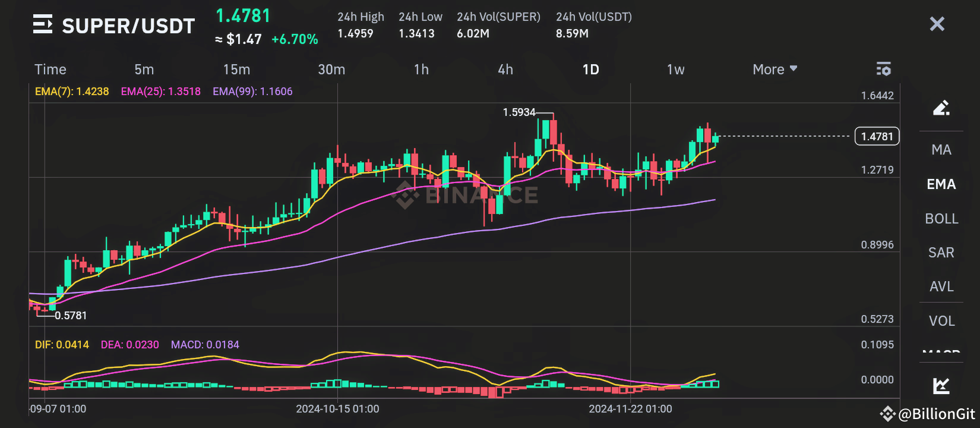This screenshot has height=428, width=980.
Task: Click the 2024-11-22 01:00 date label
Action: 630,409
